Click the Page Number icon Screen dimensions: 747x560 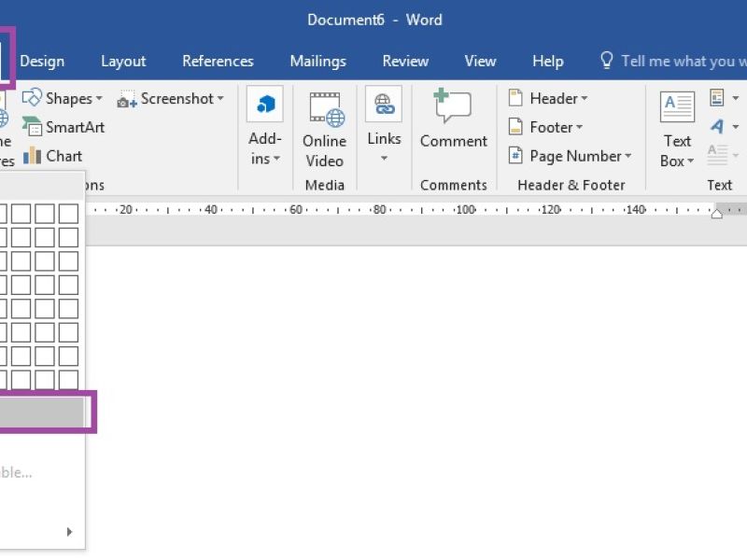click(x=515, y=155)
